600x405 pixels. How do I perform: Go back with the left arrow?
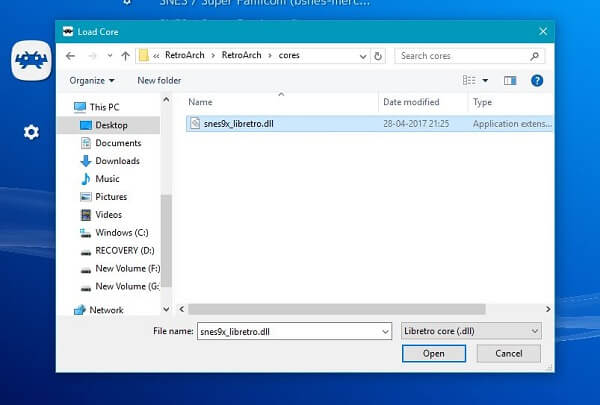[x=70, y=56]
